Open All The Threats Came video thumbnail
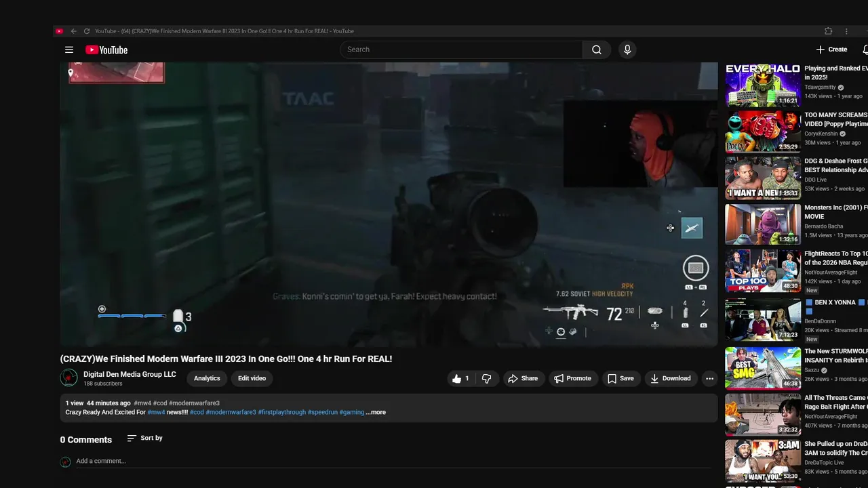 click(x=763, y=414)
